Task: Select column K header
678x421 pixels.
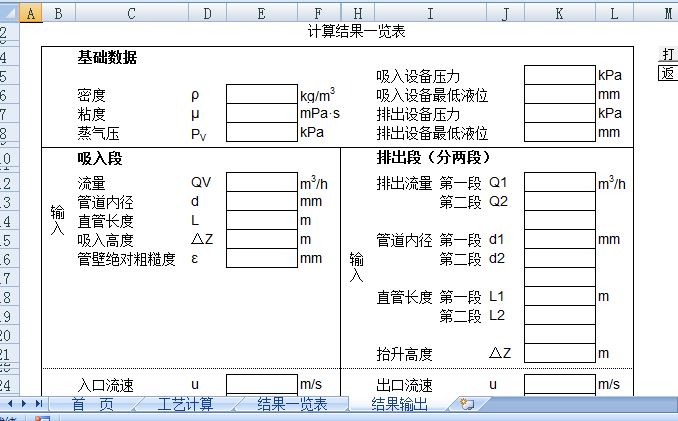Action: (x=559, y=14)
